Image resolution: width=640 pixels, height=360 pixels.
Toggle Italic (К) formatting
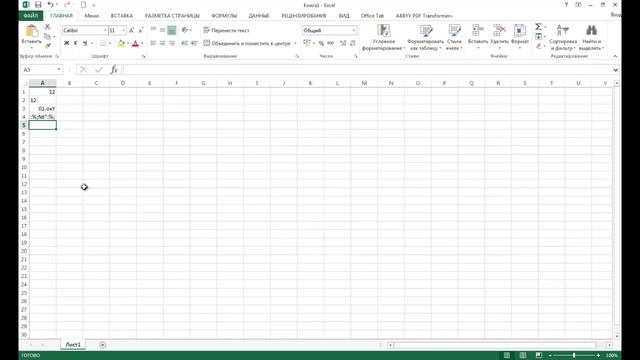76,43
